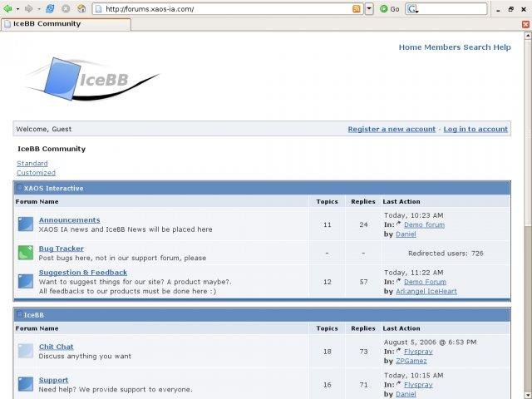This screenshot has height=399, width=532.
Task: Click the vertical scrollbar thumb
Action: tap(528, 132)
